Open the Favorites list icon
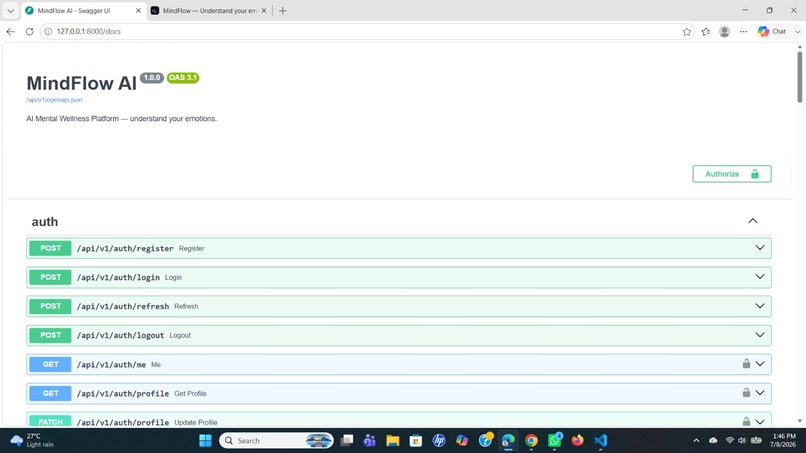The width and height of the screenshot is (806, 453). tap(706, 31)
